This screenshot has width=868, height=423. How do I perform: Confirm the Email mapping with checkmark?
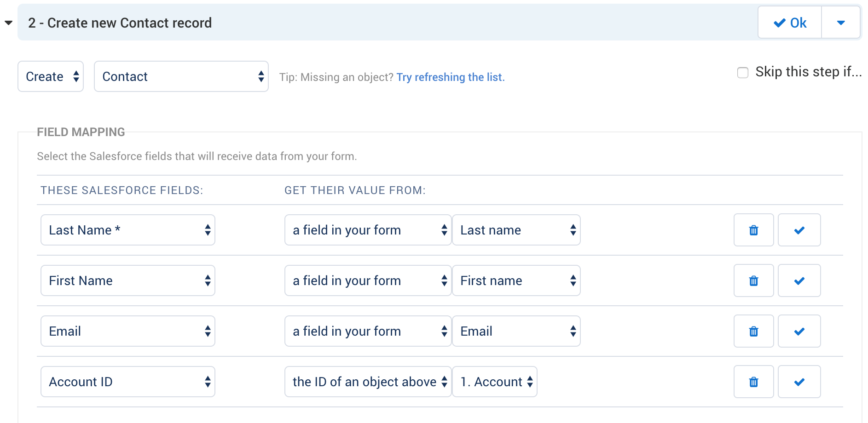tap(799, 331)
